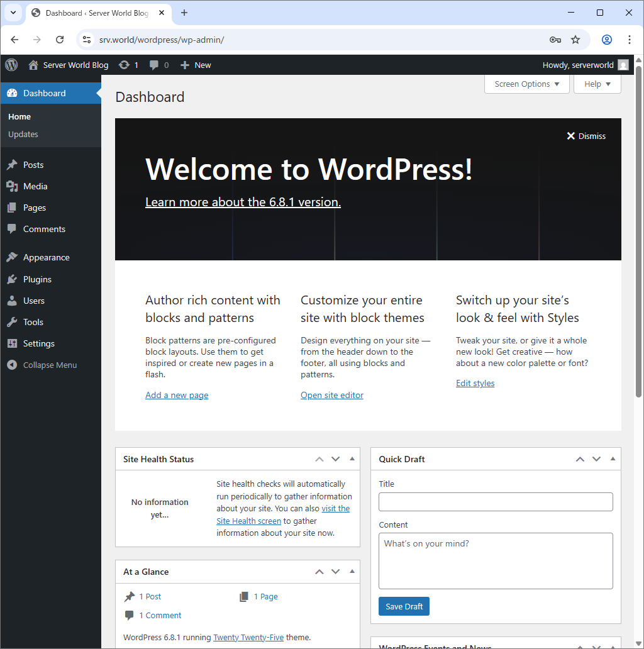Viewport: 644px width, 649px height.
Task: Open the Appearance menu label
Action: (x=47, y=257)
